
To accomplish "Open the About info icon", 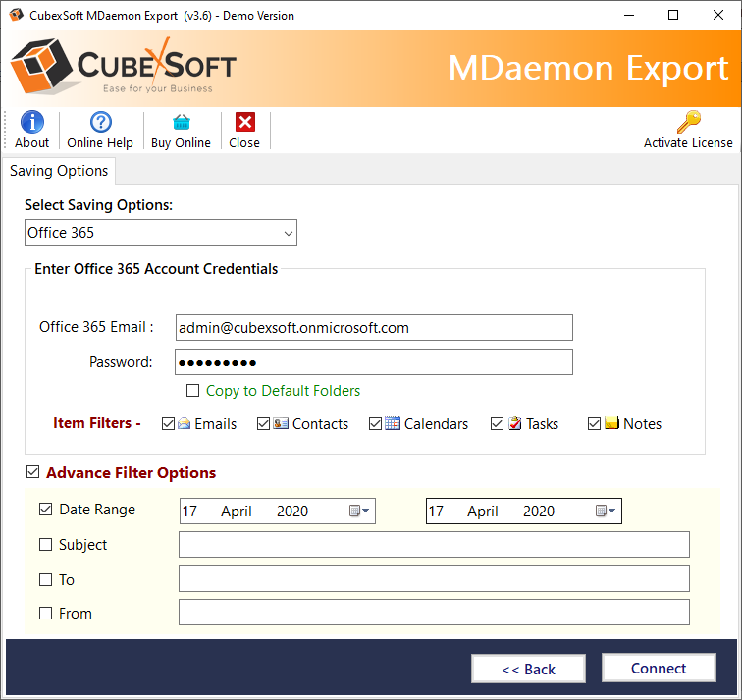I will click(32, 123).
